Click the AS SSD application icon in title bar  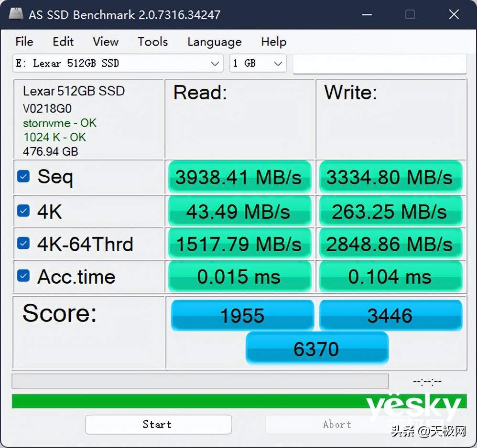[16, 14]
